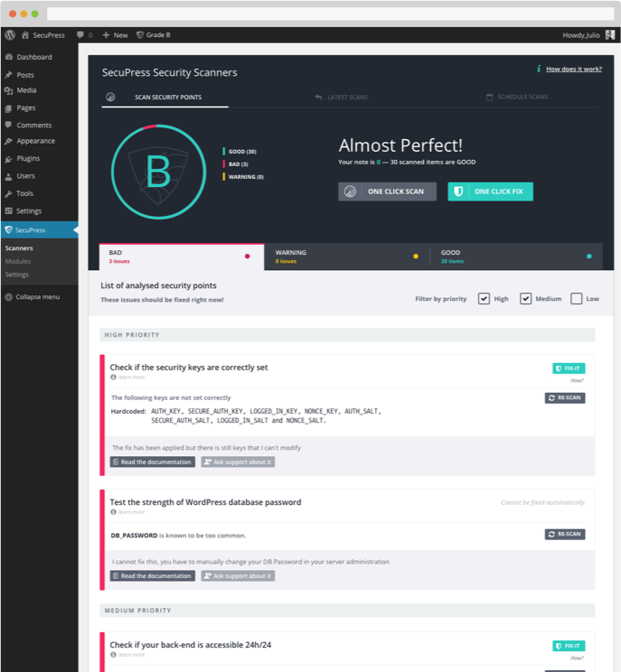This screenshot has height=672, width=621.
Task: Open the Settings icon in the sidebar
Action: tap(8, 210)
